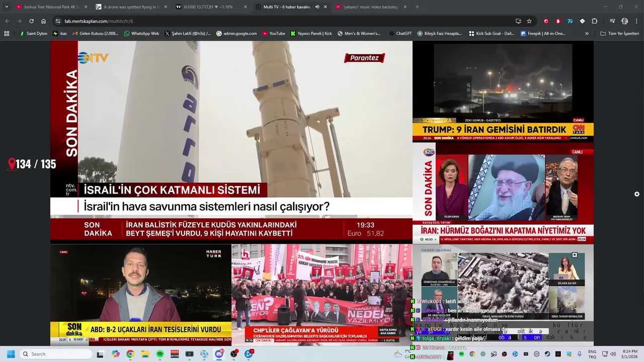Open the settings gear on the Multi TV page

click(636, 194)
